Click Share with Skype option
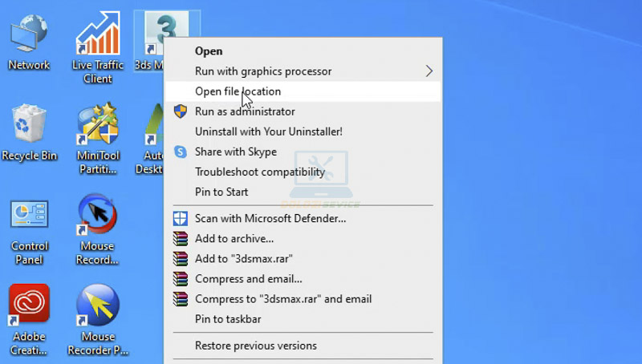The image size is (642, 364). click(x=235, y=152)
